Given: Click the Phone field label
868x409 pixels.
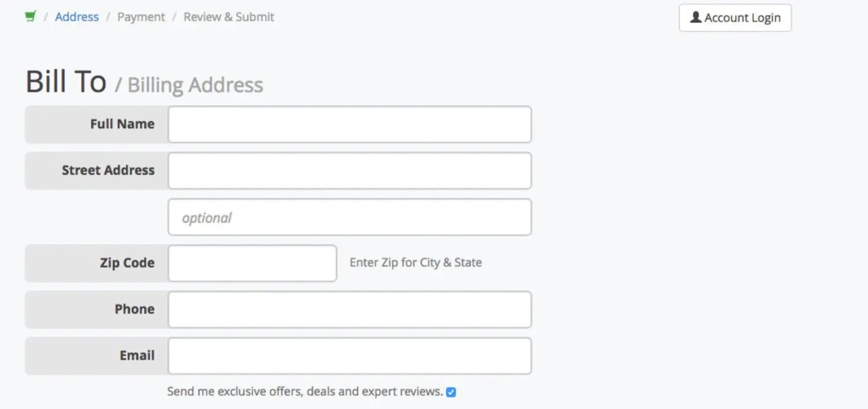Looking at the screenshot, I should 134,309.
